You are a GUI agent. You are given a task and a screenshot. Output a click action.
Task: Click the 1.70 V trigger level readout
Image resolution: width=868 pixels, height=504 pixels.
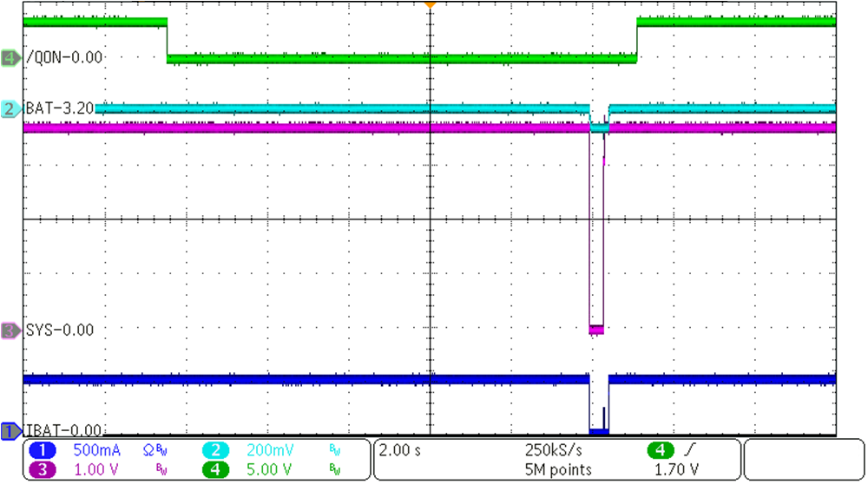pos(674,470)
